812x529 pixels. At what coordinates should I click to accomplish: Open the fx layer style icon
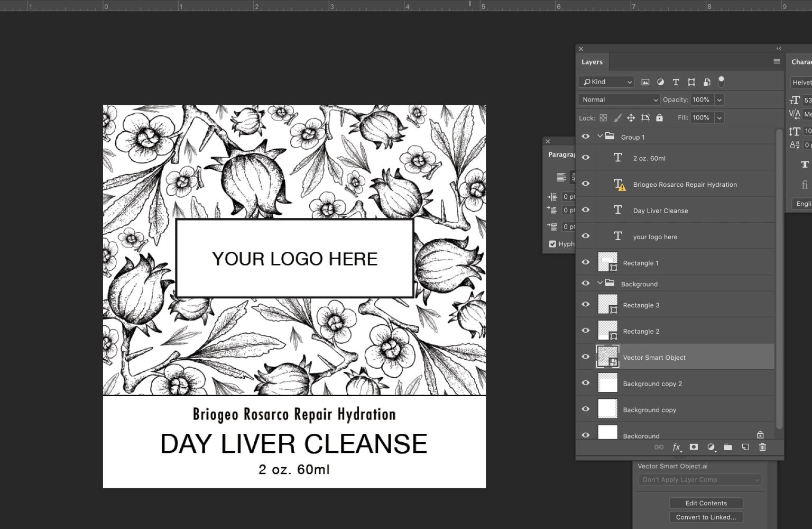(x=676, y=447)
